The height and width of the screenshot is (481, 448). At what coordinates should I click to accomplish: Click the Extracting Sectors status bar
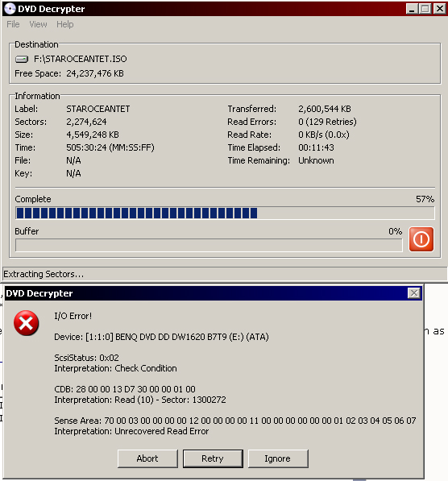coord(225,274)
